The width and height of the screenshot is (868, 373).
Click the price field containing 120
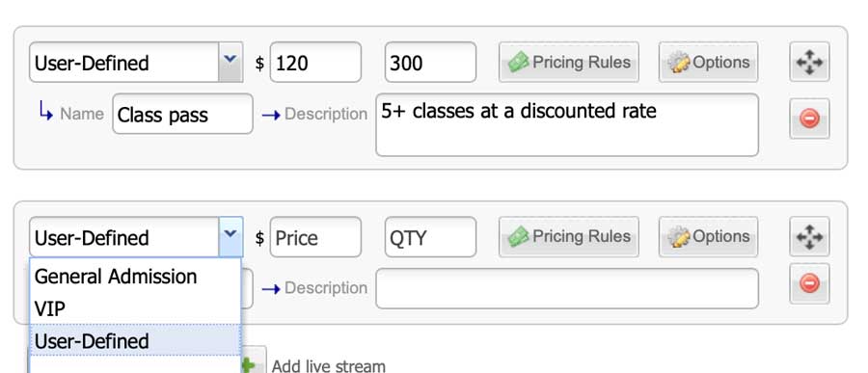(315, 63)
